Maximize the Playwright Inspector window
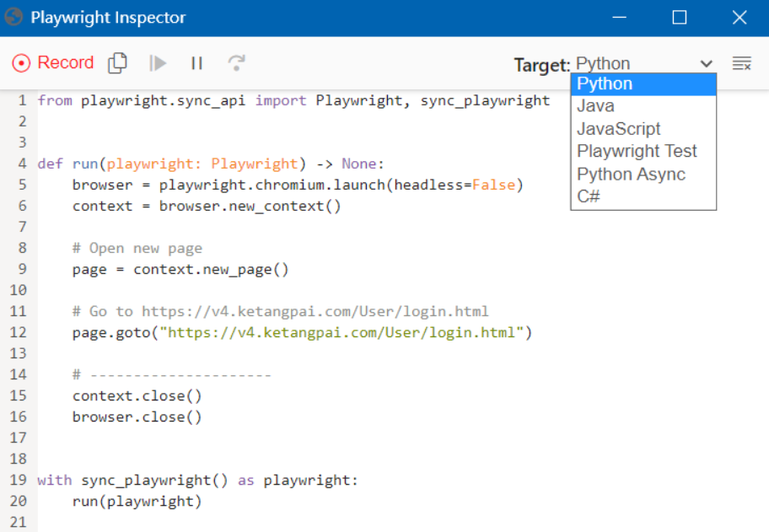This screenshot has height=532, width=769. (x=680, y=18)
